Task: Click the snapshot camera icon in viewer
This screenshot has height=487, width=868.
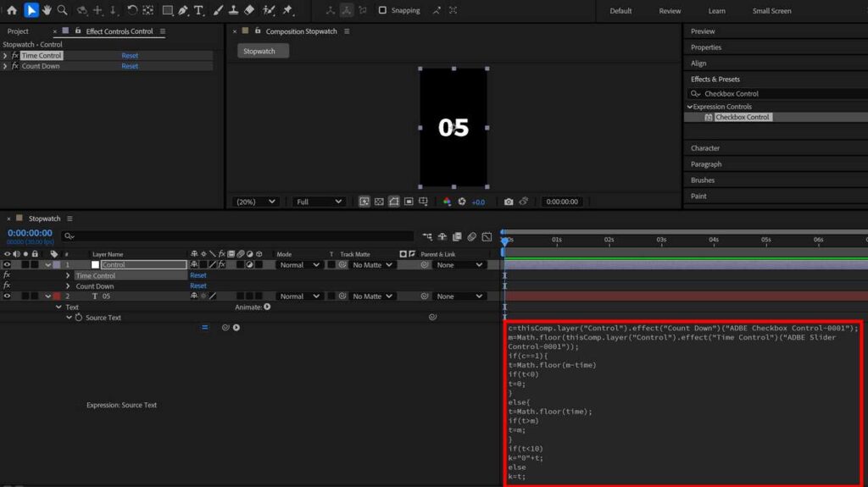Action: [x=509, y=202]
